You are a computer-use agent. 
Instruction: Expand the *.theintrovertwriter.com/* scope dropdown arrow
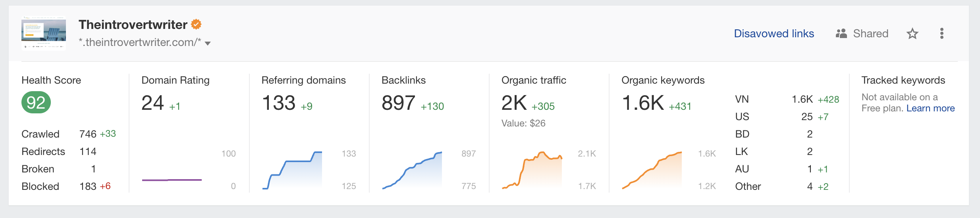[208, 43]
